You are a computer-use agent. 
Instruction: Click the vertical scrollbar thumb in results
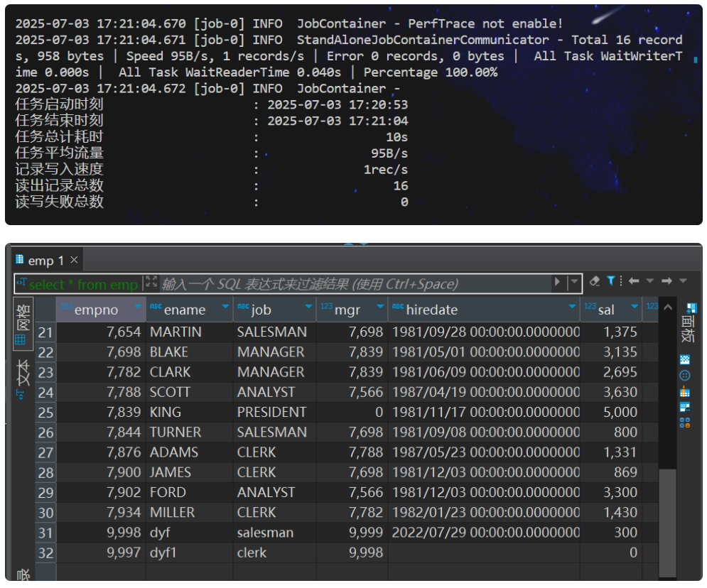click(x=667, y=522)
